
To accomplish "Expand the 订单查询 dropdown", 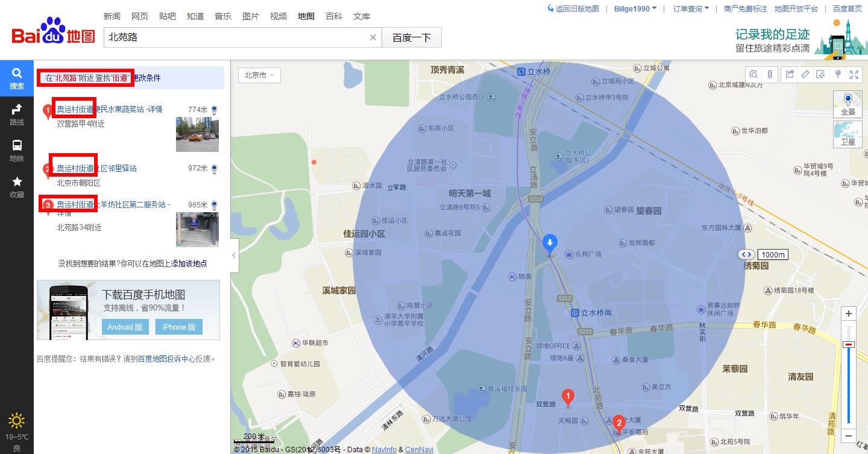I will coord(691,8).
